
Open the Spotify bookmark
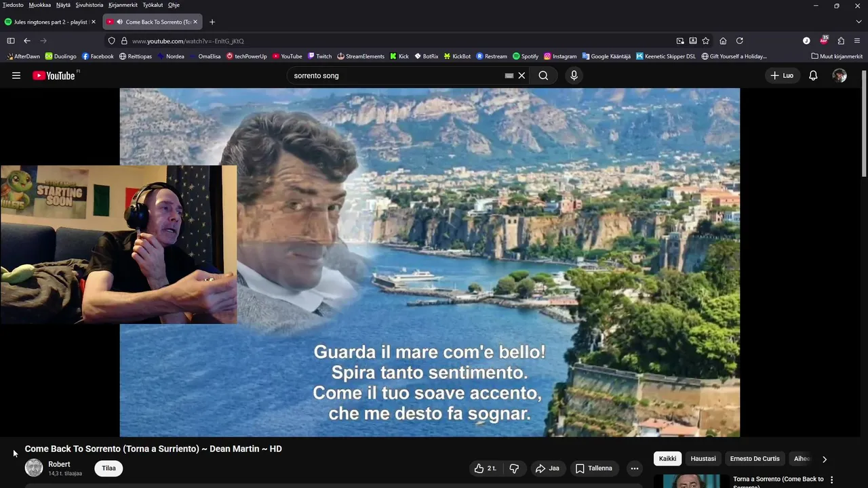click(526, 56)
